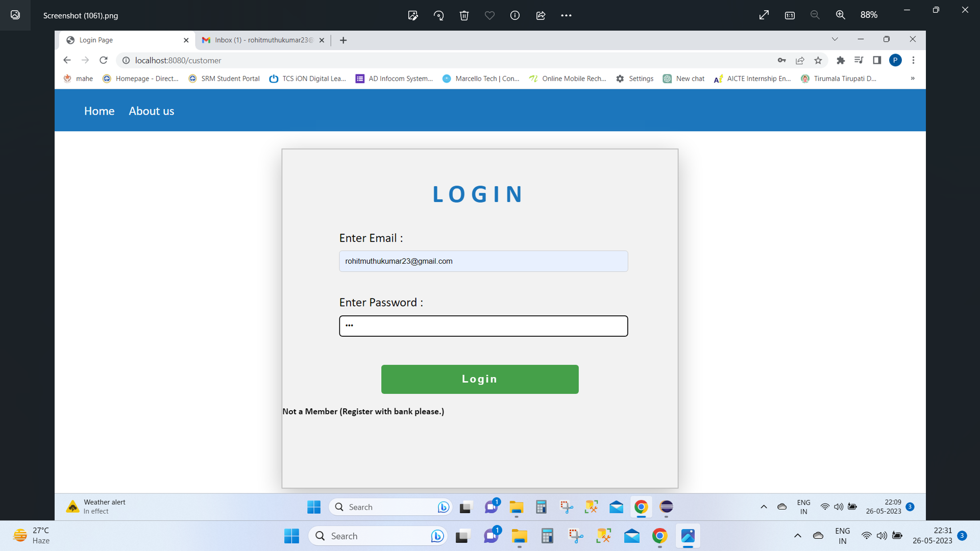Image resolution: width=980 pixels, height=551 pixels.
Task: Launch Snipping Tool from the taskbar
Action: pos(576,536)
